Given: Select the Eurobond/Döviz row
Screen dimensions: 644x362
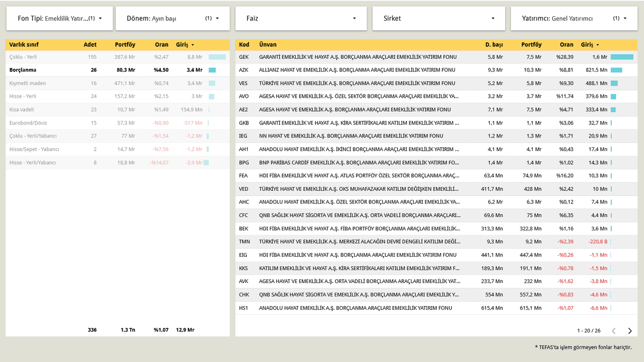Looking at the screenshot, I should 118,123.
